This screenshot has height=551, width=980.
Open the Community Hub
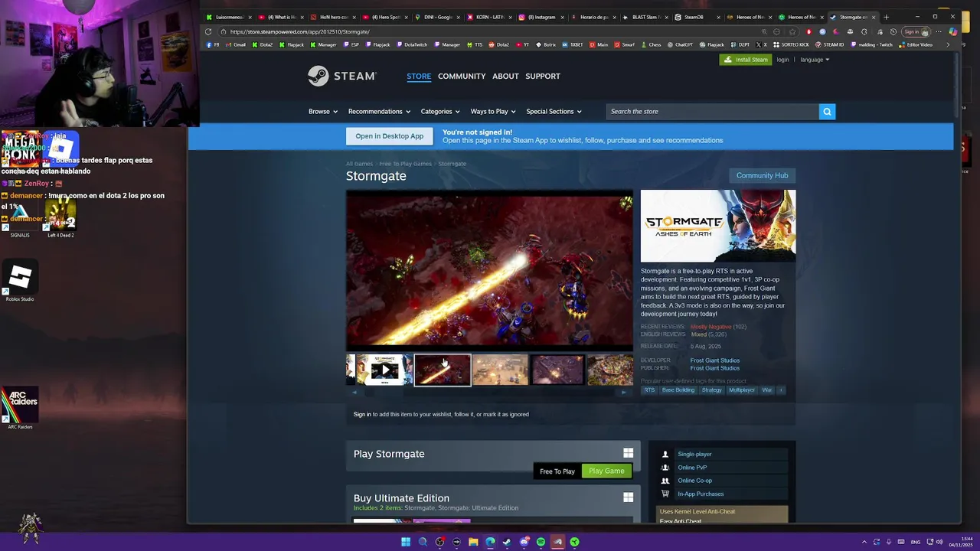[x=762, y=176]
